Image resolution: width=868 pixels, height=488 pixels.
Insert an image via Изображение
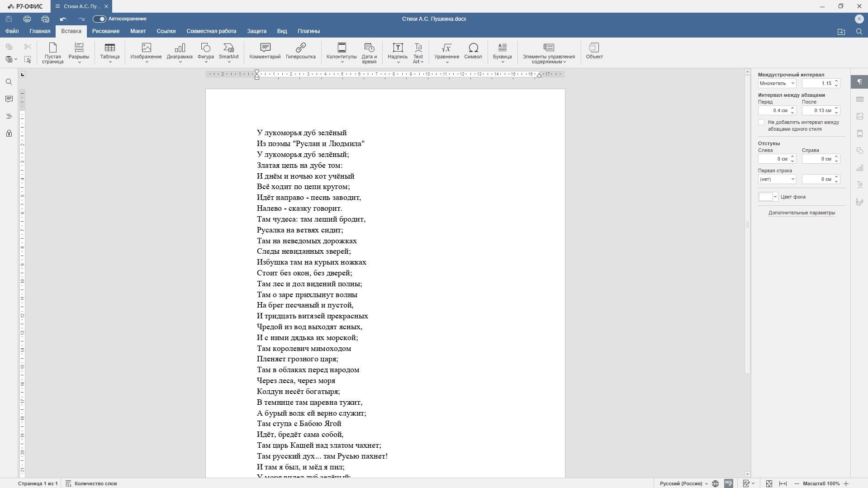click(x=146, y=53)
